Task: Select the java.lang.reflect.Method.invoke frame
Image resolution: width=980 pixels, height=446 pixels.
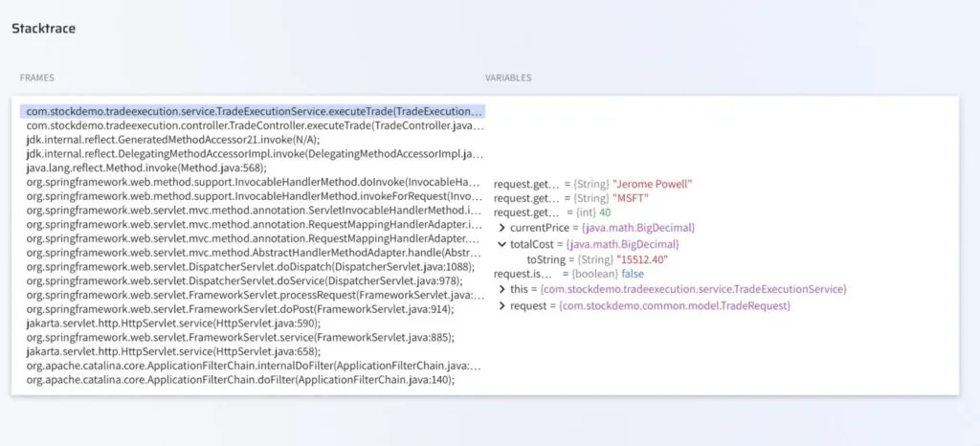Action: coord(146,168)
